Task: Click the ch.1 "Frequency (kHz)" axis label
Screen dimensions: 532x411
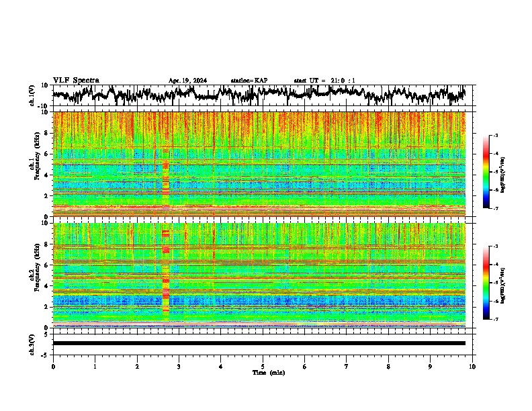Action: click(37, 156)
